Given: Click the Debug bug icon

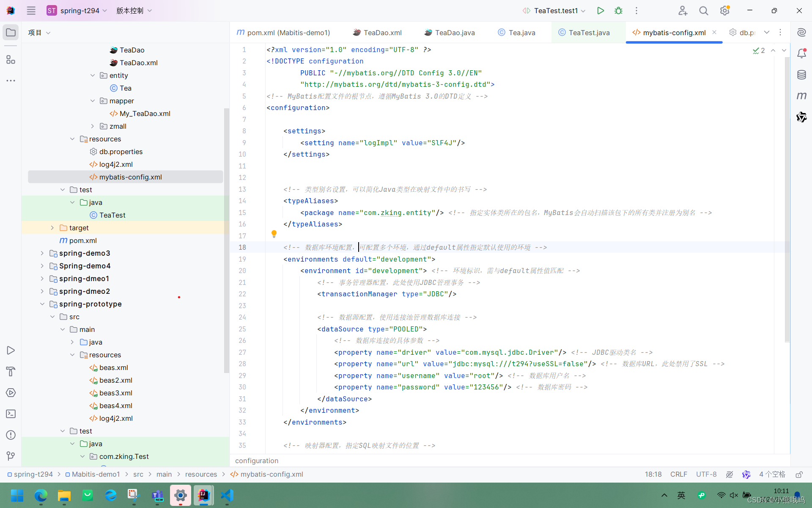Looking at the screenshot, I should tap(618, 11).
